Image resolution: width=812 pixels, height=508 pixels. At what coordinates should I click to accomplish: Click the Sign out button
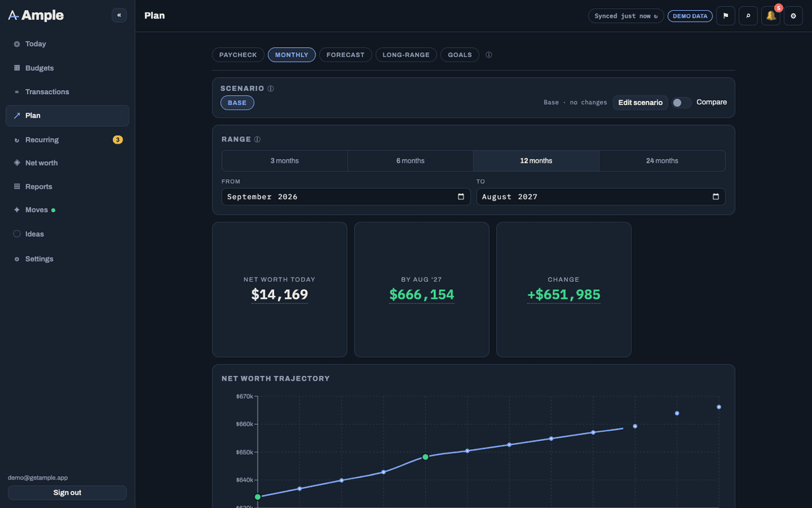tap(67, 492)
